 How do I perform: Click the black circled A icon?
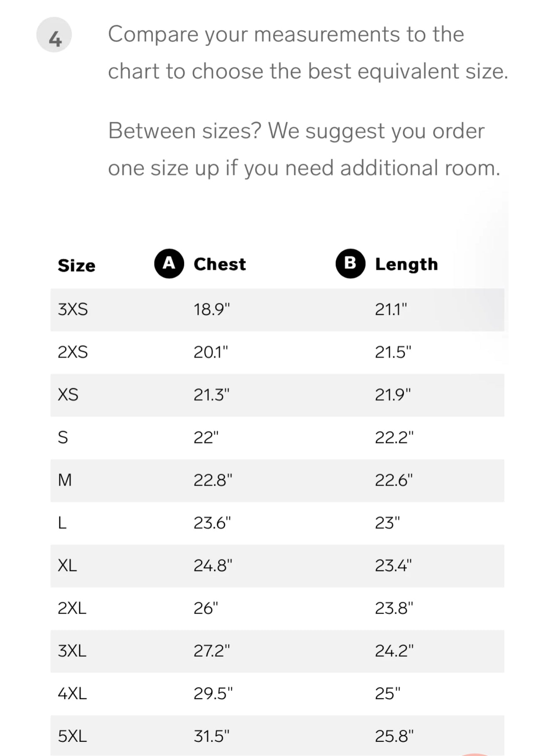[169, 264]
